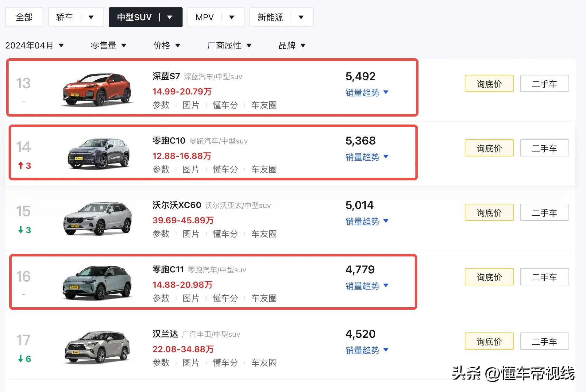
Task: Click 二手车 button for 汉兰达
Action: [544, 341]
